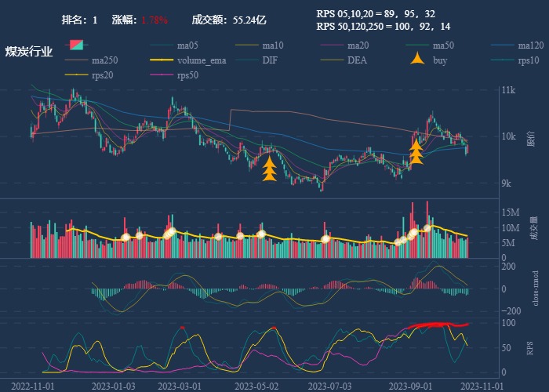
Task: Click the glowing volume marker near 2023-01-03
Action: (125, 236)
